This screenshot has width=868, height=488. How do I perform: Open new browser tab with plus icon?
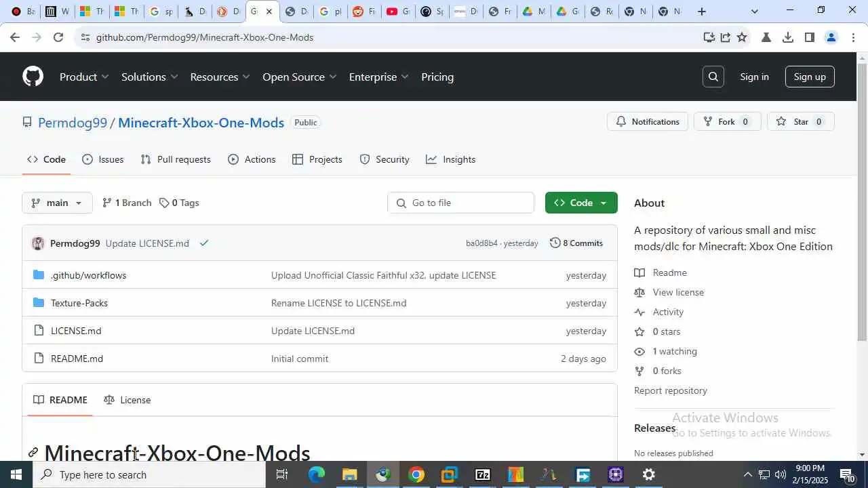coord(702,11)
